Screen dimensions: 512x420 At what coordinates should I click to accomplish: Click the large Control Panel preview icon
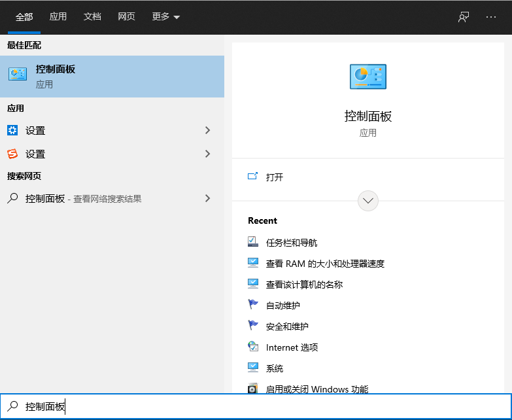367,77
